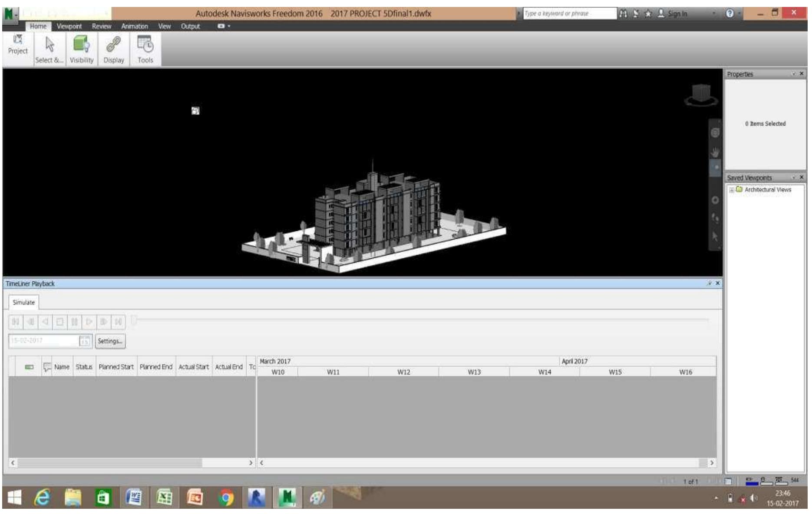Click the Select cursor tool in navigation bar
812x514 pixels.
(715, 237)
